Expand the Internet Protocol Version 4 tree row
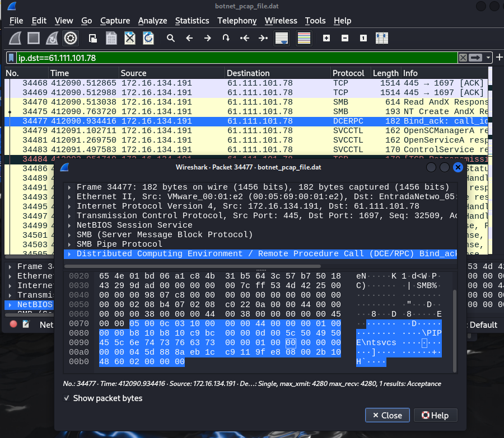Image resolution: width=504 pixels, height=438 pixels. click(69, 206)
